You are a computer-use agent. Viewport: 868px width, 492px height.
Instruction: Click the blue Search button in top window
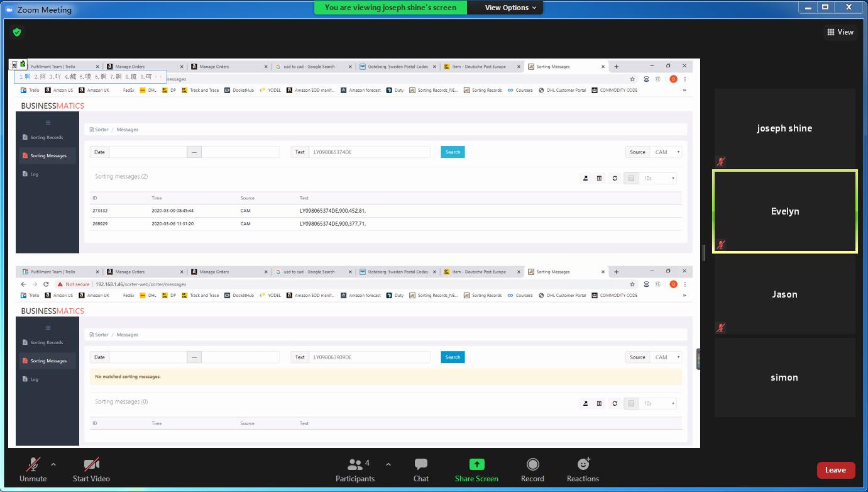pyautogui.click(x=453, y=152)
